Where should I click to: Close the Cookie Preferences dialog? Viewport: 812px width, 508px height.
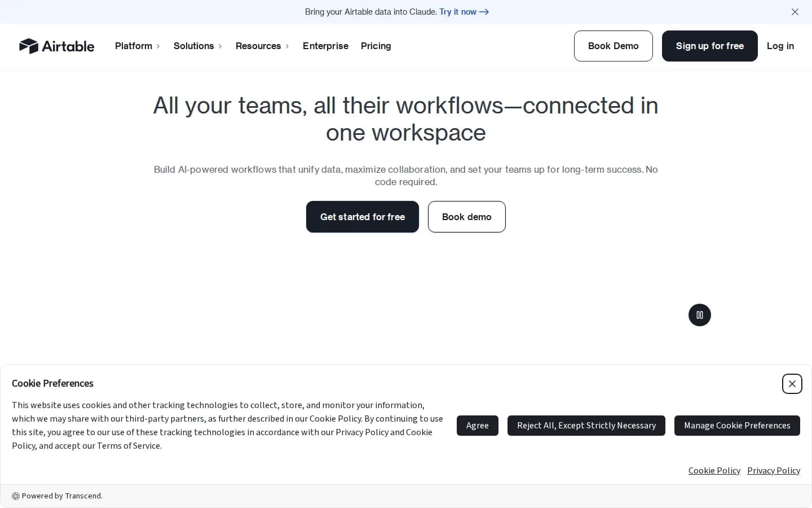point(792,384)
